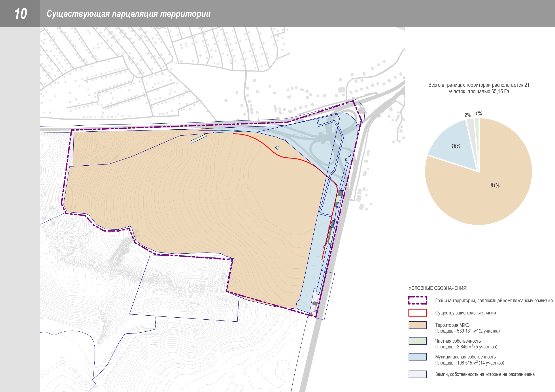Click the beige Территория МЖС legend swatch

pos(417,325)
